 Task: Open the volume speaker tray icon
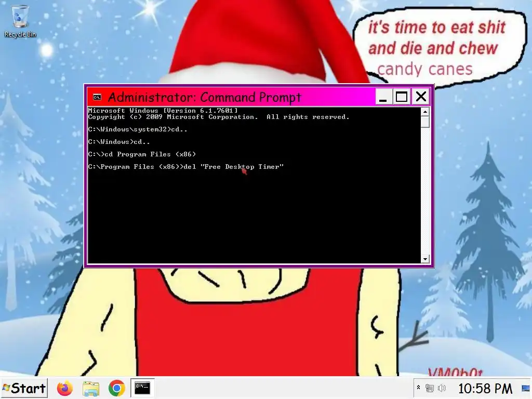pyautogui.click(x=442, y=388)
